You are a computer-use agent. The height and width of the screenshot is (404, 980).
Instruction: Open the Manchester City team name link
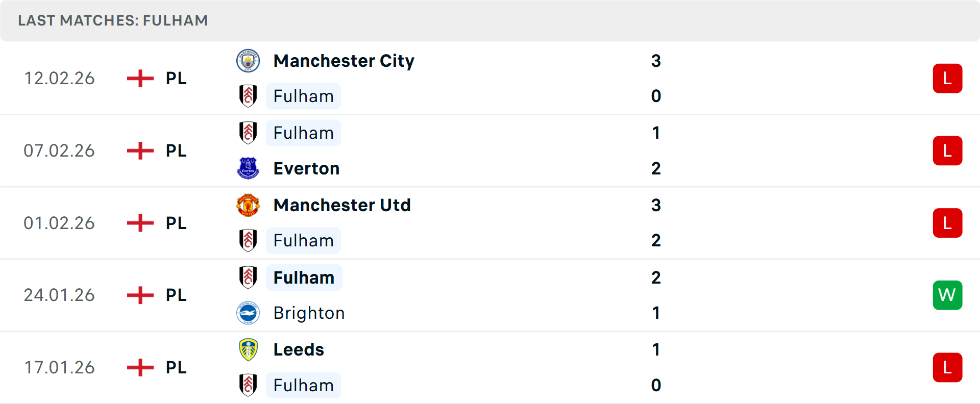click(344, 60)
